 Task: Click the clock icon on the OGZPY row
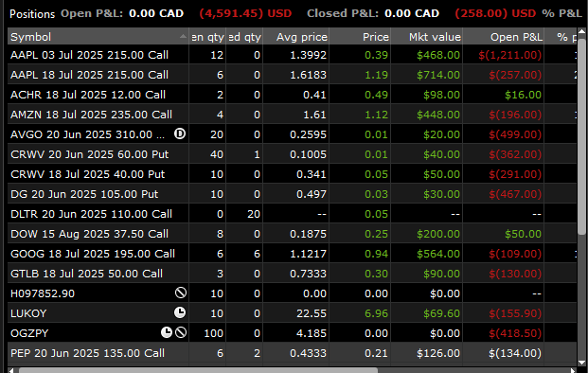tap(167, 332)
